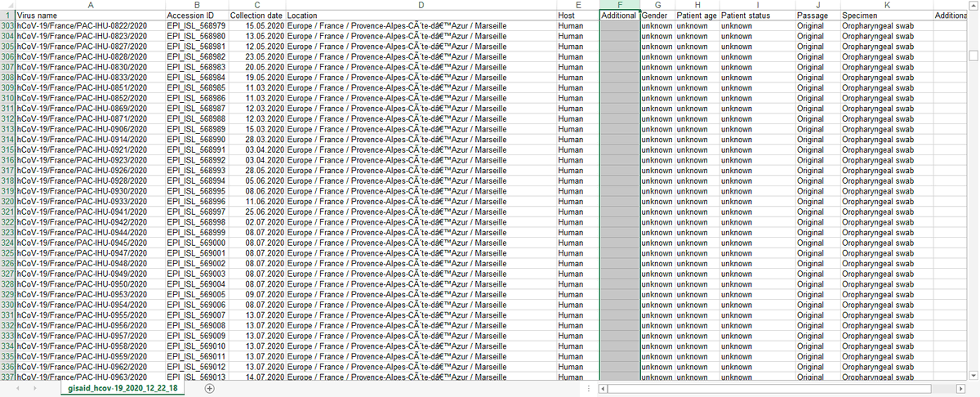Select column A header
980x397 pixels.
90,5
